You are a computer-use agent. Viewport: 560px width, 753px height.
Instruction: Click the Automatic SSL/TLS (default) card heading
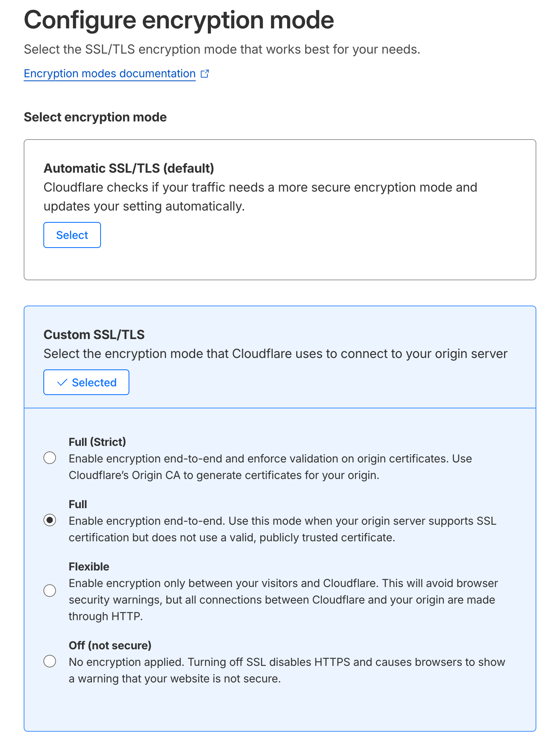click(129, 168)
